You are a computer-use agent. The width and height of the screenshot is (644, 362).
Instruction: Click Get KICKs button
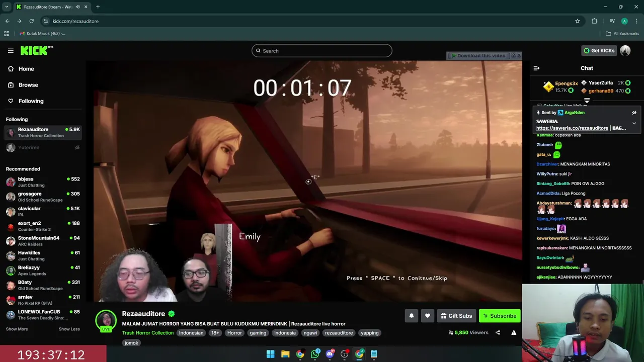[x=599, y=51]
